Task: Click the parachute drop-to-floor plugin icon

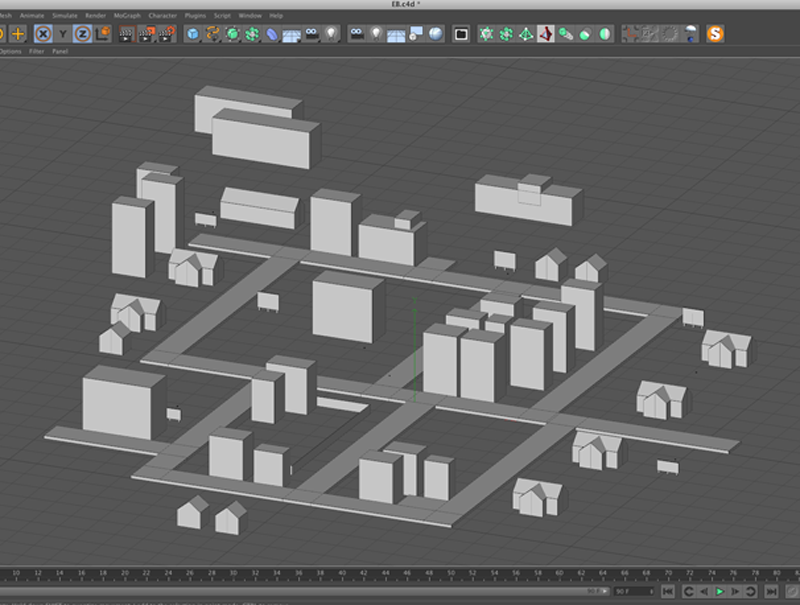Action: tap(690, 34)
